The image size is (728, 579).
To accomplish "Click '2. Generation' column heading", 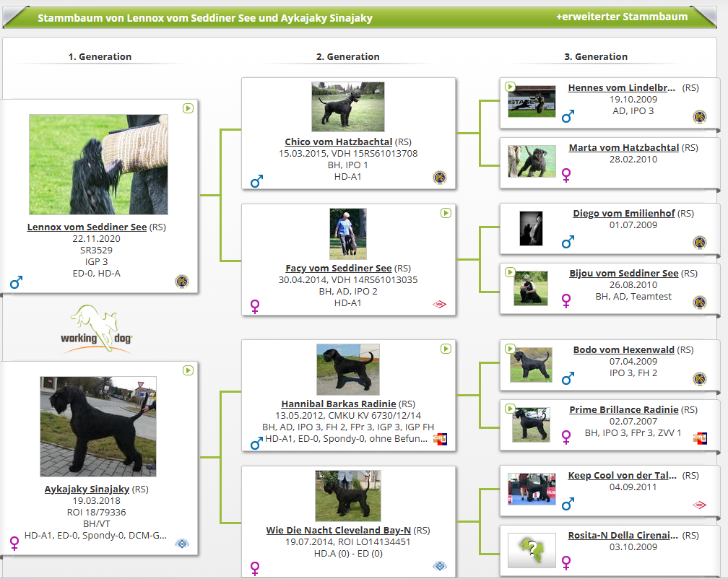I will pyautogui.click(x=348, y=56).
